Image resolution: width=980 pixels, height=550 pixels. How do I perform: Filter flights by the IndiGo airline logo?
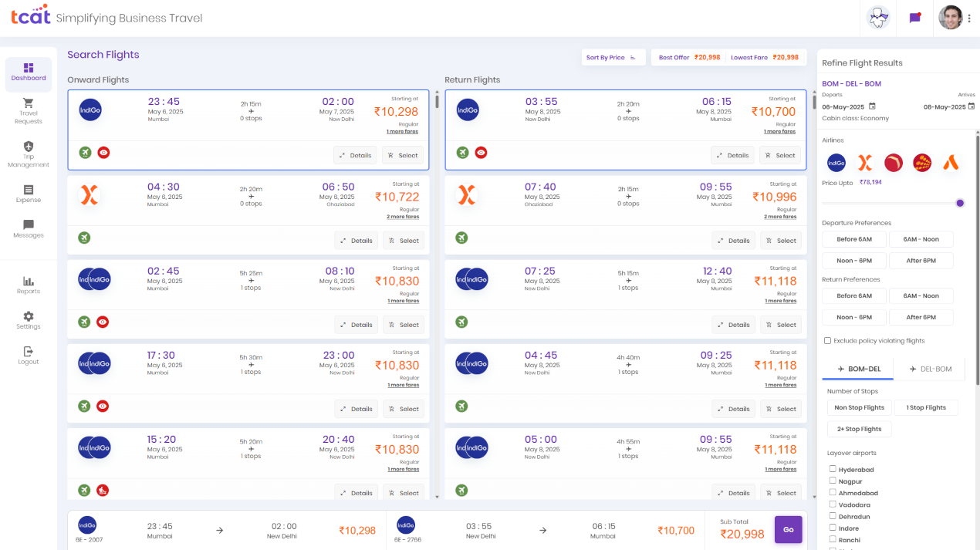click(x=836, y=163)
